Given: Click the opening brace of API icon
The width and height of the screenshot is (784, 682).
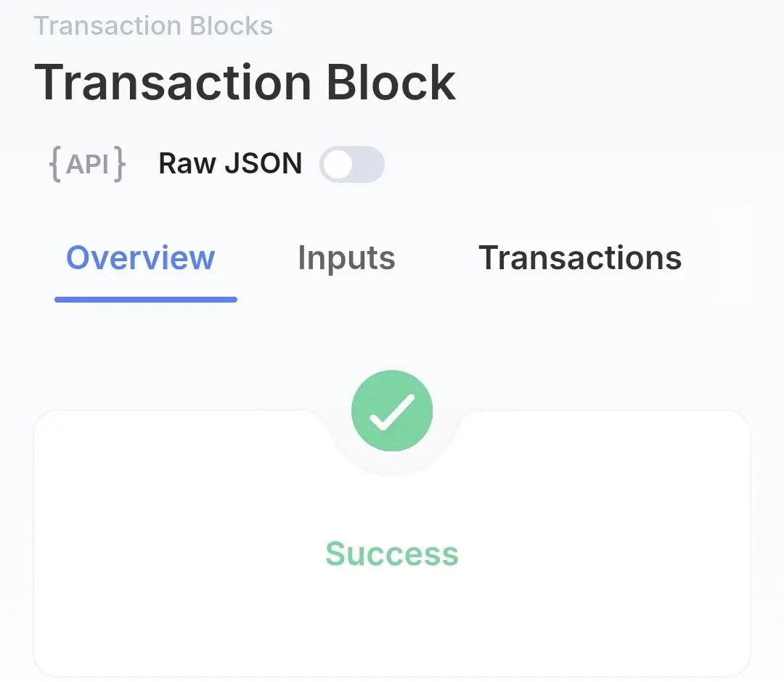Looking at the screenshot, I should pos(55,164).
